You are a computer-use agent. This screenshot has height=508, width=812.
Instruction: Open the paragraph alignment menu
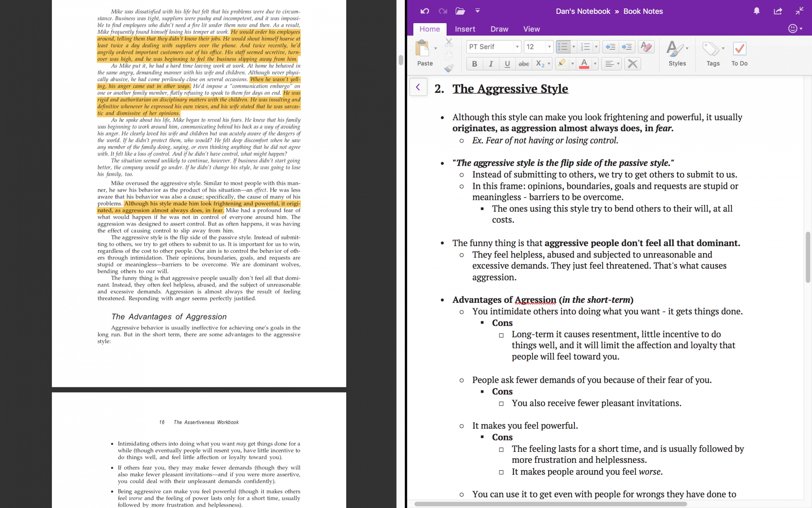pyautogui.click(x=612, y=64)
